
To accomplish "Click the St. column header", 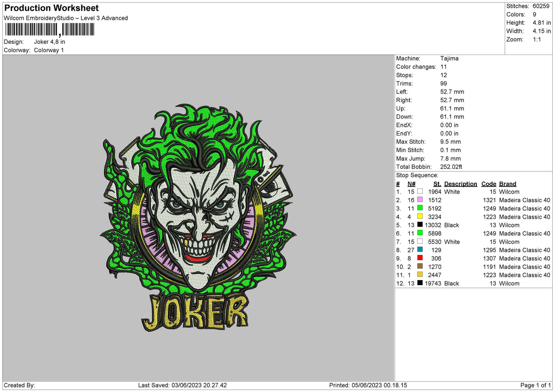I will pyautogui.click(x=437, y=184).
